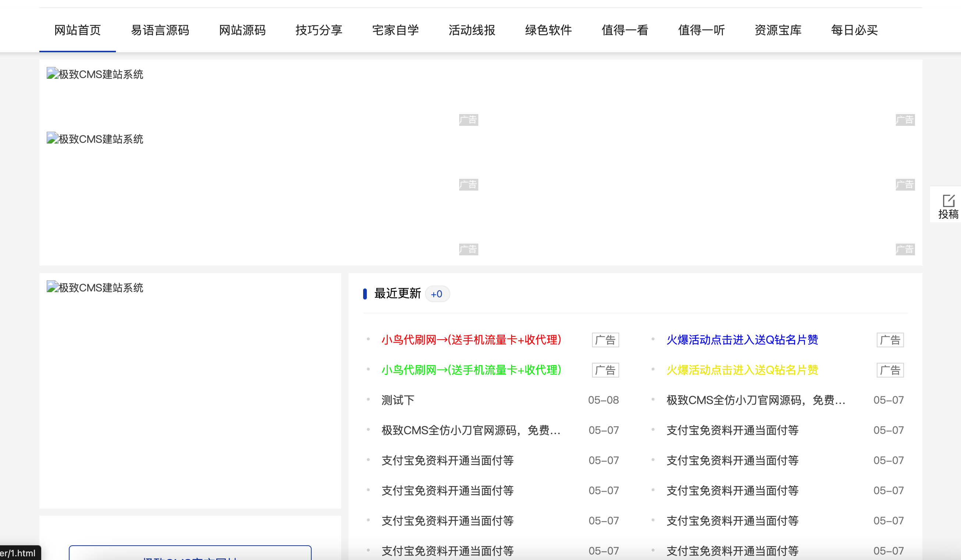Image resolution: width=961 pixels, height=560 pixels.
Task: Open left-column 极致CMS全仿小刀官网源码 article
Action: 471,430
